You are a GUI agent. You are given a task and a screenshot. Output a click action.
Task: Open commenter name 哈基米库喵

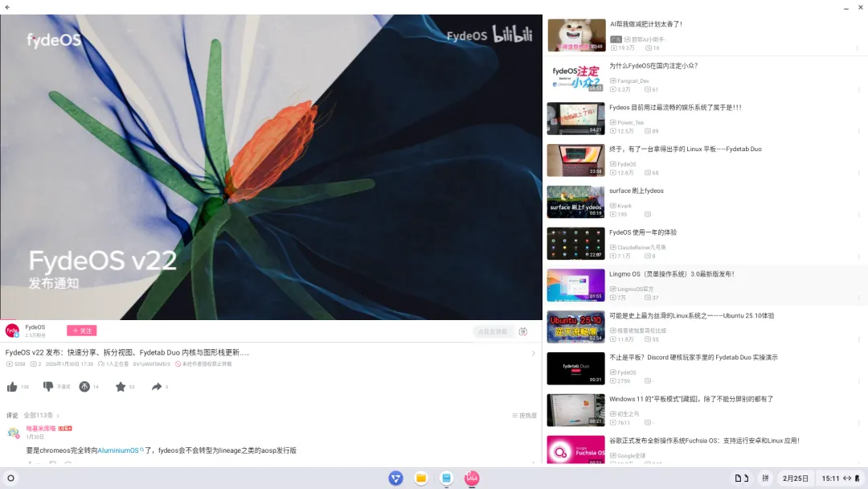(41, 428)
